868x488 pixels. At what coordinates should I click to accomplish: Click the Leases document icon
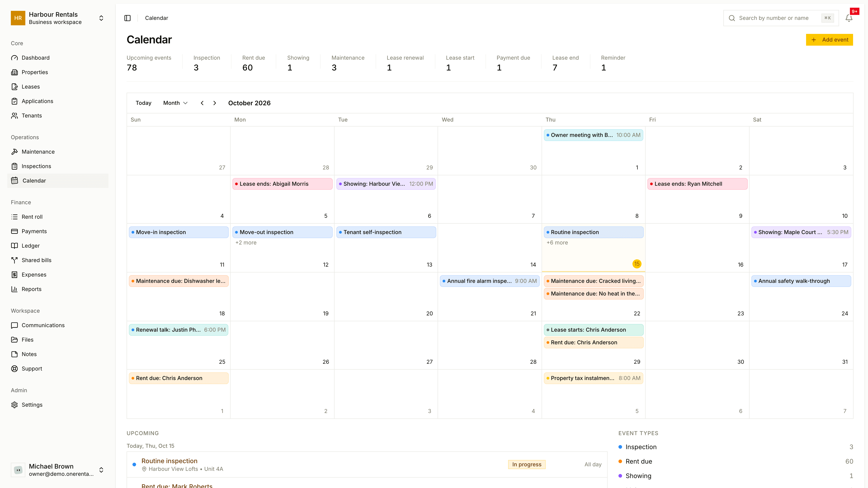pos(14,87)
